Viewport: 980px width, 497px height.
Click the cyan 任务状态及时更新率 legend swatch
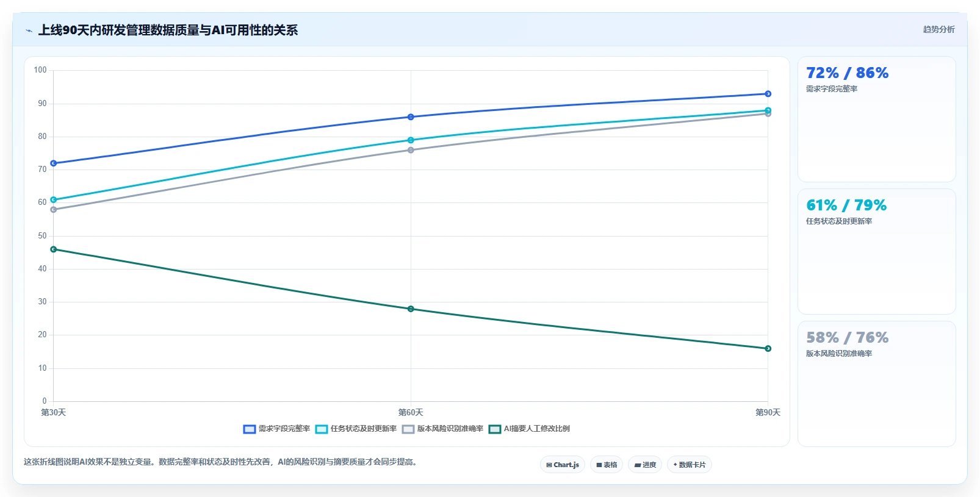click(322, 429)
